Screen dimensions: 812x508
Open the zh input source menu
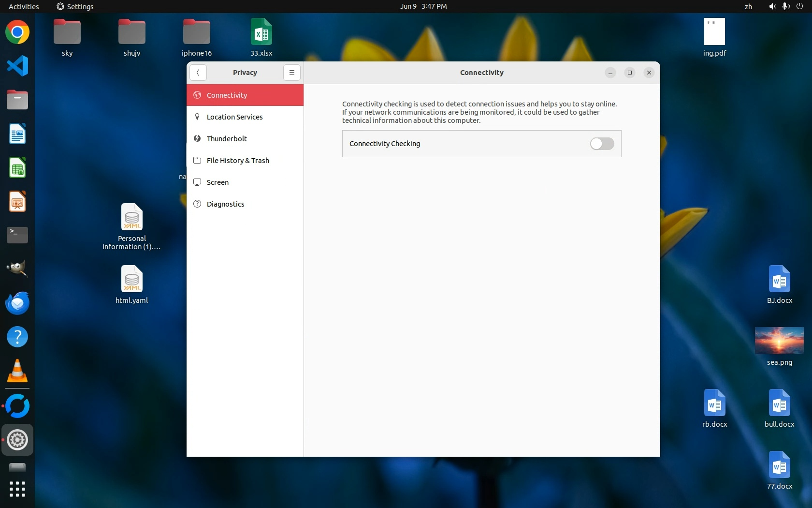pyautogui.click(x=748, y=6)
